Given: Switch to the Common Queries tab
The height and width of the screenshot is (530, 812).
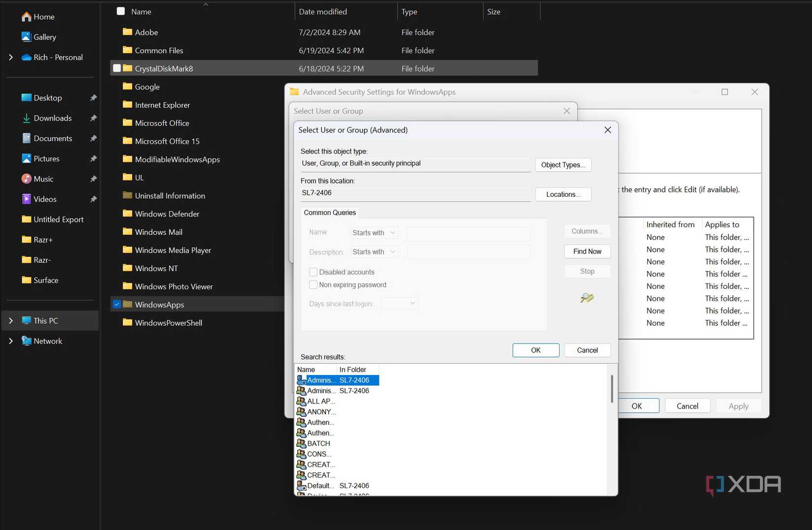Looking at the screenshot, I should tap(330, 213).
